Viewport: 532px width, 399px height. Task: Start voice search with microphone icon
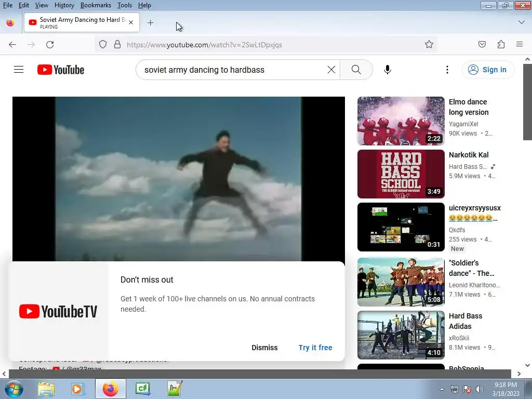388,70
